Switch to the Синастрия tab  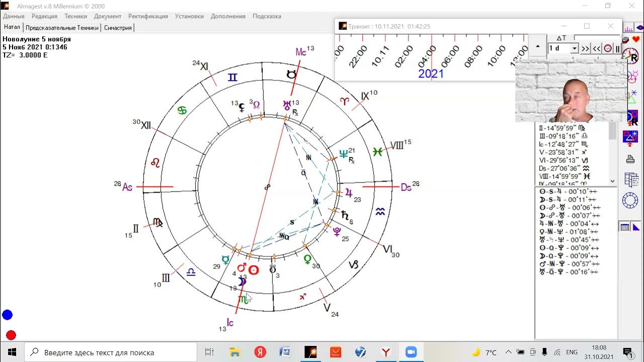pyautogui.click(x=118, y=28)
